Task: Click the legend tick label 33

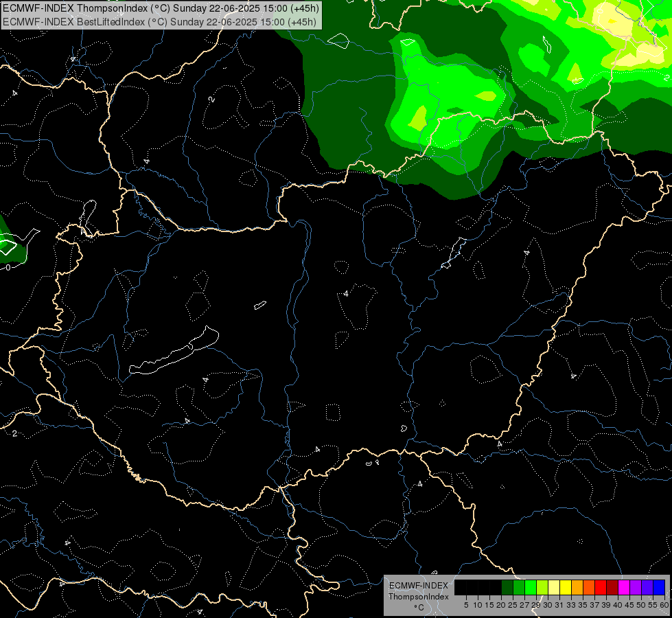Action: (x=571, y=605)
